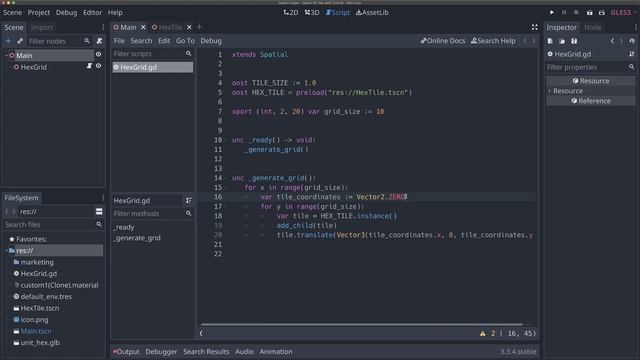This screenshot has width=640, height=360.
Task: Click the warning icon in script status bar
Action: coord(482,333)
